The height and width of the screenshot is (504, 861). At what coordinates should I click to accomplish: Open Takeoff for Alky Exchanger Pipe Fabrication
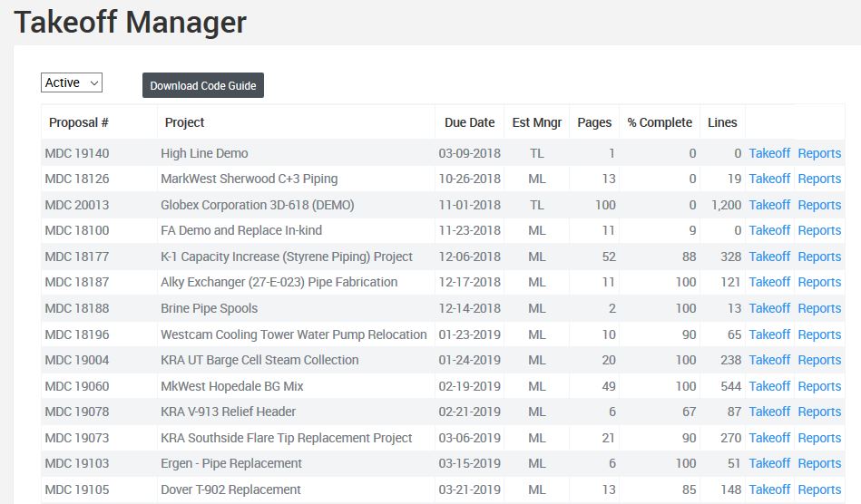pyautogui.click(x=769, y=282)
